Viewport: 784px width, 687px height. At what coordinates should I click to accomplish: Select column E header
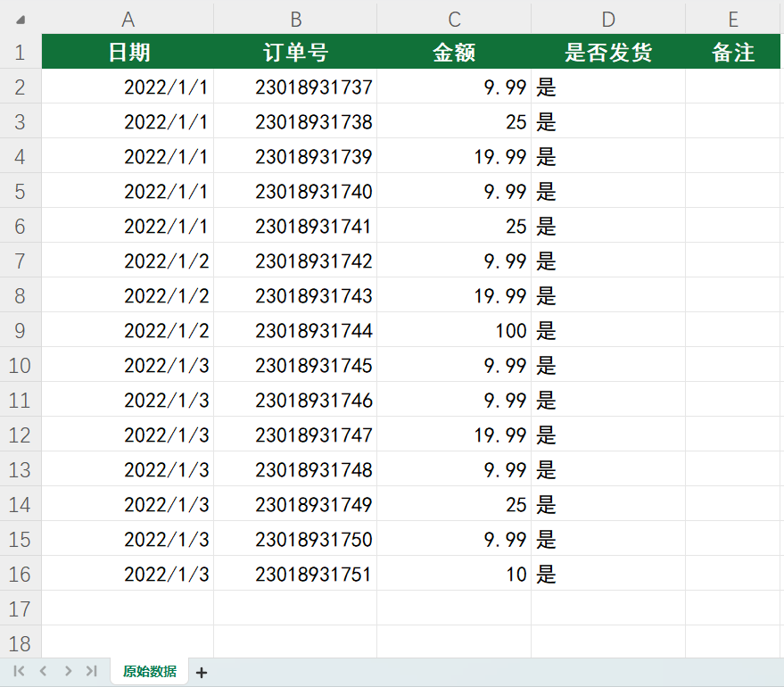(733, 20)
